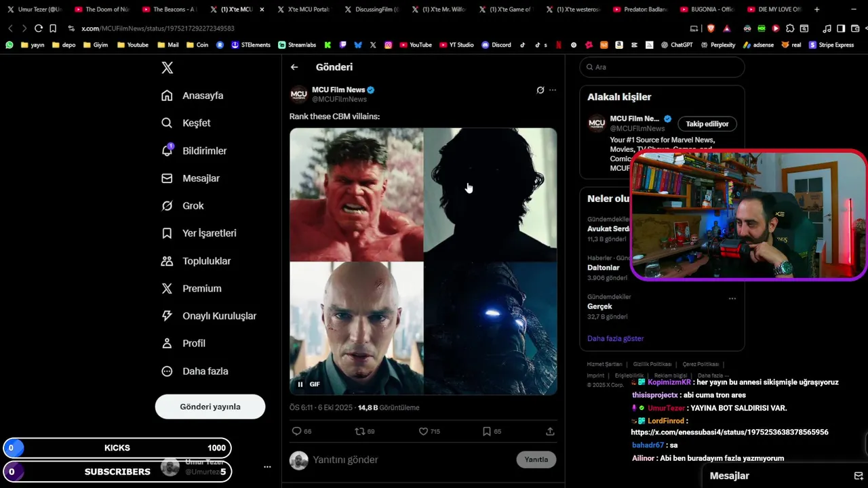Open Gizlilik Politikası footer link
This screenshot has height=488, width=868.
652,365
